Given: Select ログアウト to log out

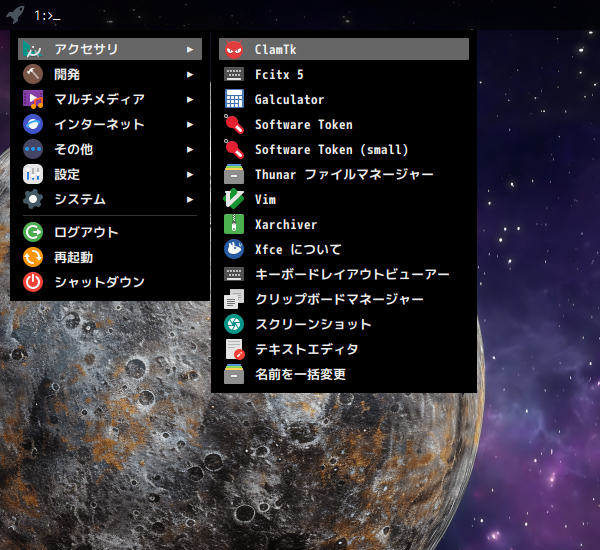Looking at the screenshot, I should pyautogui.click(x=110, y=232).
